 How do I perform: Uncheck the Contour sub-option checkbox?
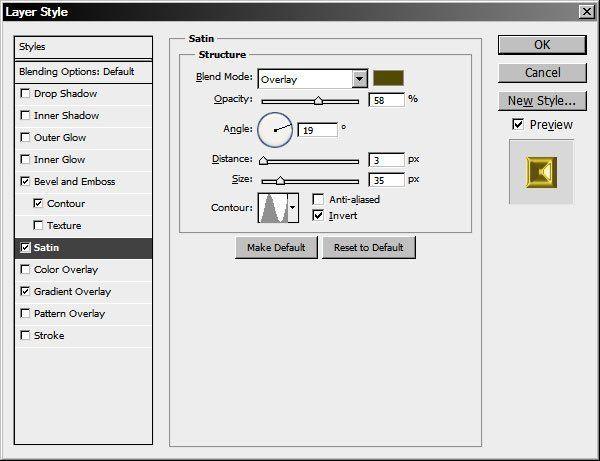[x=38, y=203]
